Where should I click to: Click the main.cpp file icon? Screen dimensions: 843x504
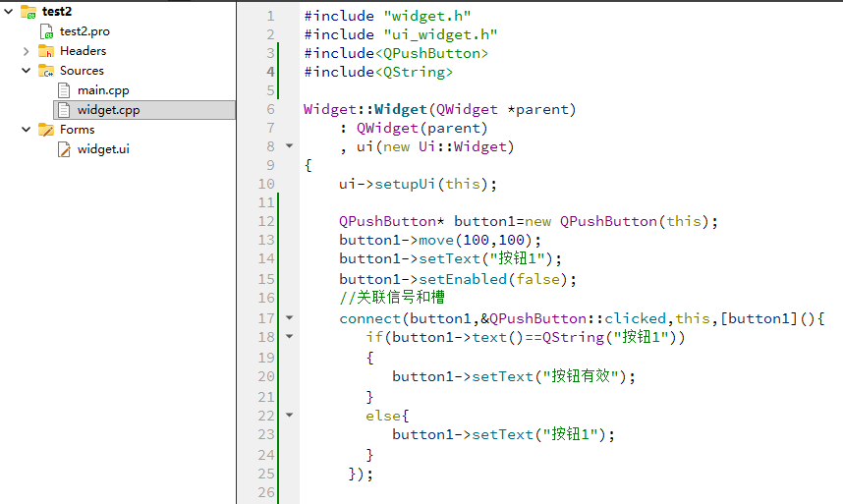[x=64, y=90]
